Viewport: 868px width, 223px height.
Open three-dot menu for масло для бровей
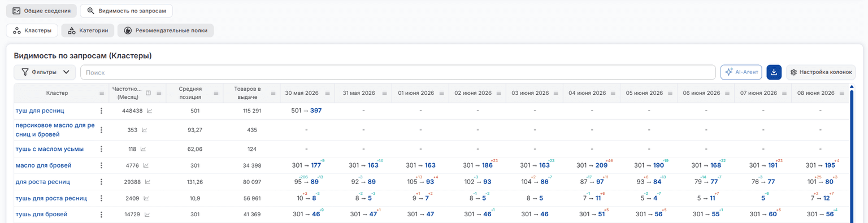[x=102, y=165]
